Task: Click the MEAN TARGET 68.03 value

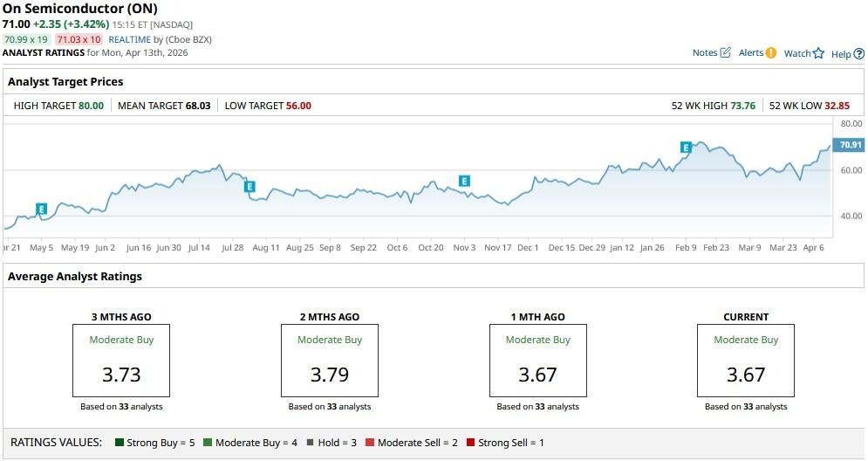Action: [198, 106]
